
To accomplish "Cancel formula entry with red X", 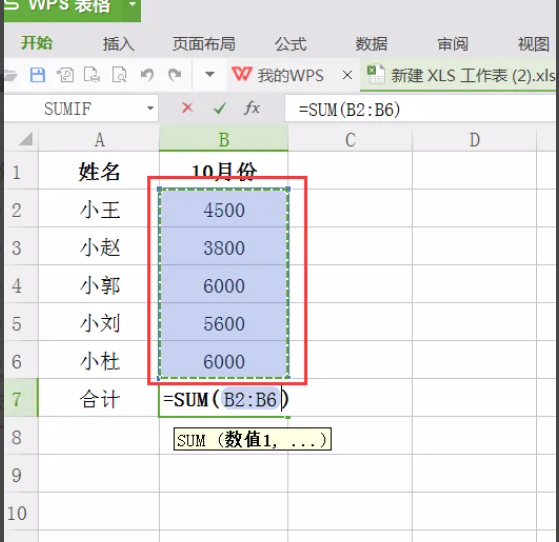I will [188, 108].
